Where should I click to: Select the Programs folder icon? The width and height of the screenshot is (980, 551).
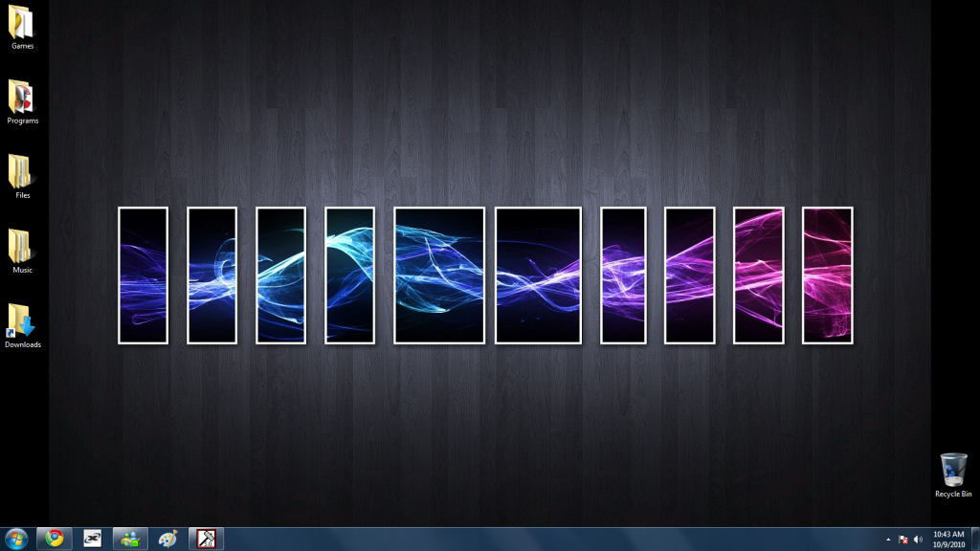21,97
